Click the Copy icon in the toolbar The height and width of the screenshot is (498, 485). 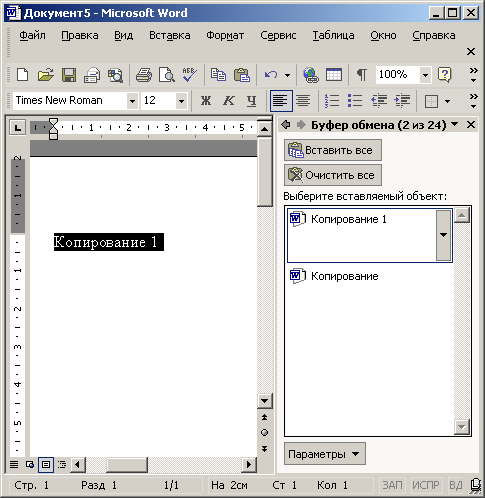(219, 75)
